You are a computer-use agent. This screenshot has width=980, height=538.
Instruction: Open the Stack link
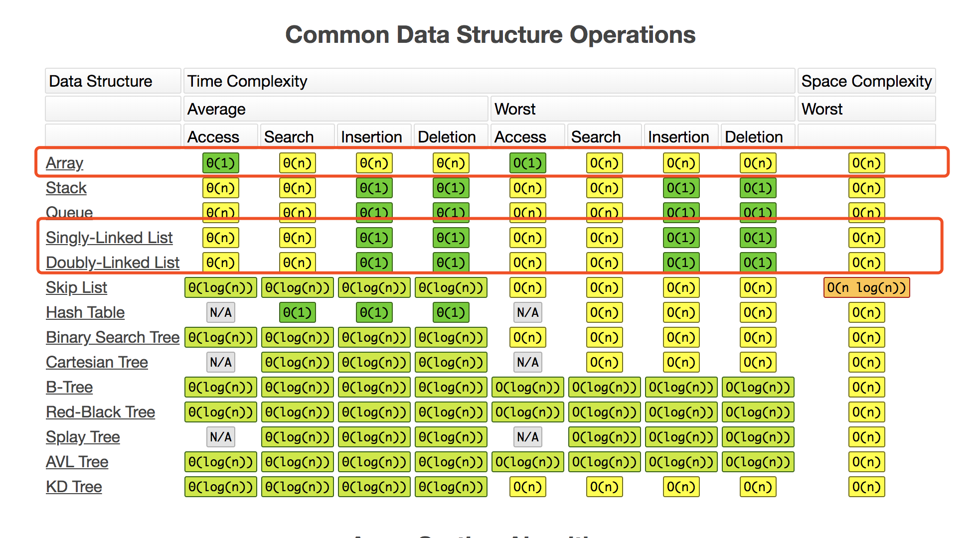click(66, 188)
